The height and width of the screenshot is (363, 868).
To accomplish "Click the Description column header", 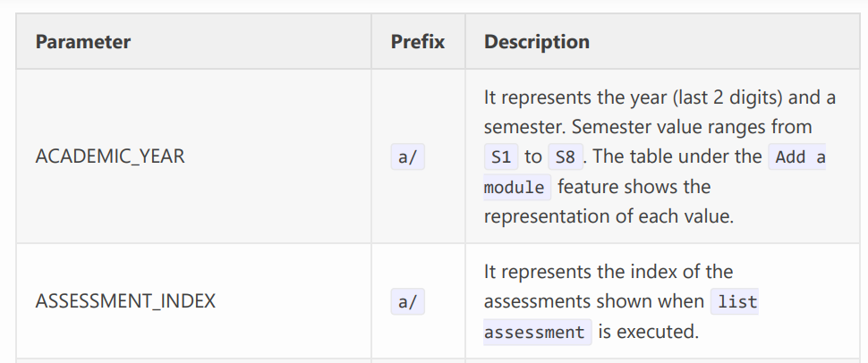I will point(537,42).
